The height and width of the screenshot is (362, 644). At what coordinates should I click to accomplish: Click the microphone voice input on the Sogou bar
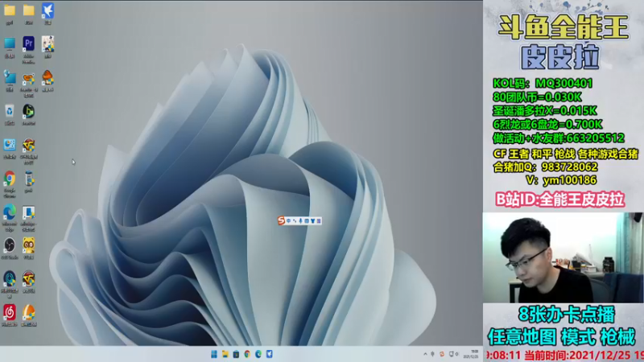(x=300, y=220)
